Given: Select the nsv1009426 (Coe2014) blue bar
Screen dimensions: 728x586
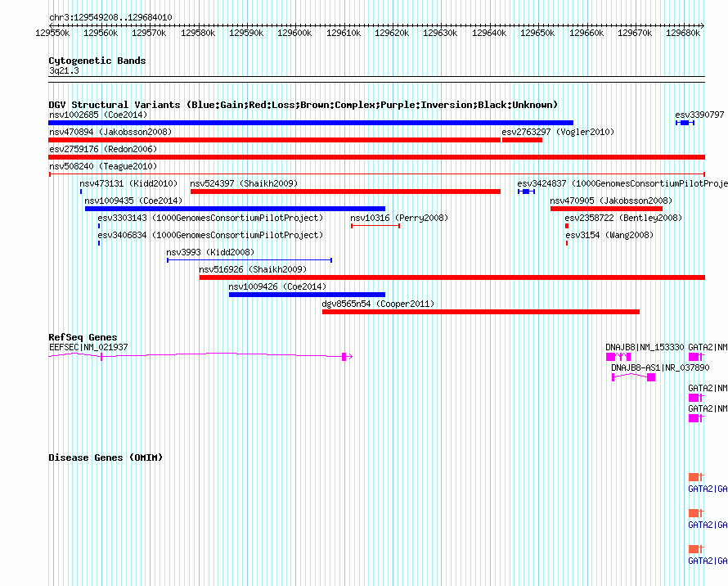Looking at the screenshot, I should [x=307, y=295].
